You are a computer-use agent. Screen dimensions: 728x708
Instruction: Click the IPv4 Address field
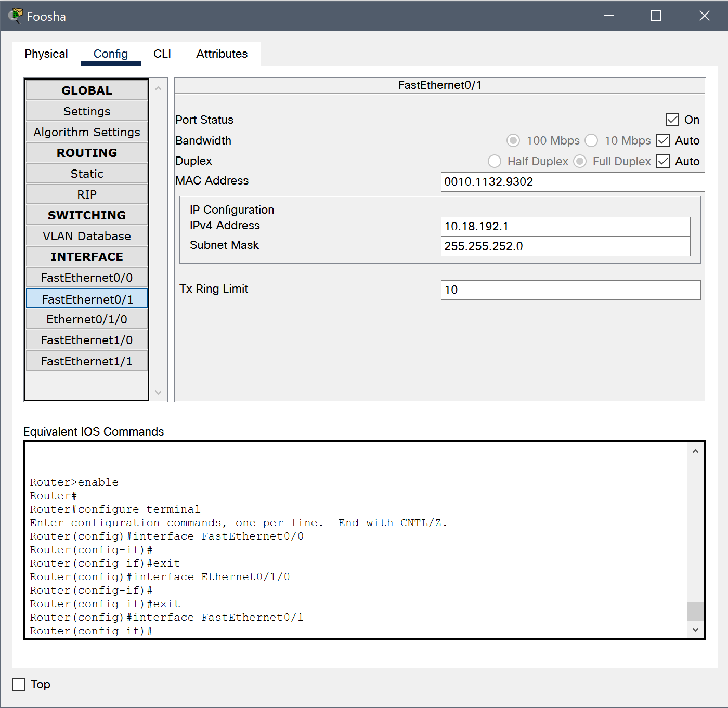pos(565,227)
